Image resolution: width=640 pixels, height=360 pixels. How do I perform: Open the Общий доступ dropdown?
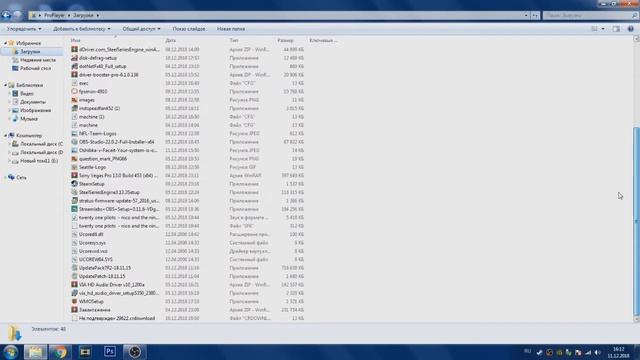(141, 29)
